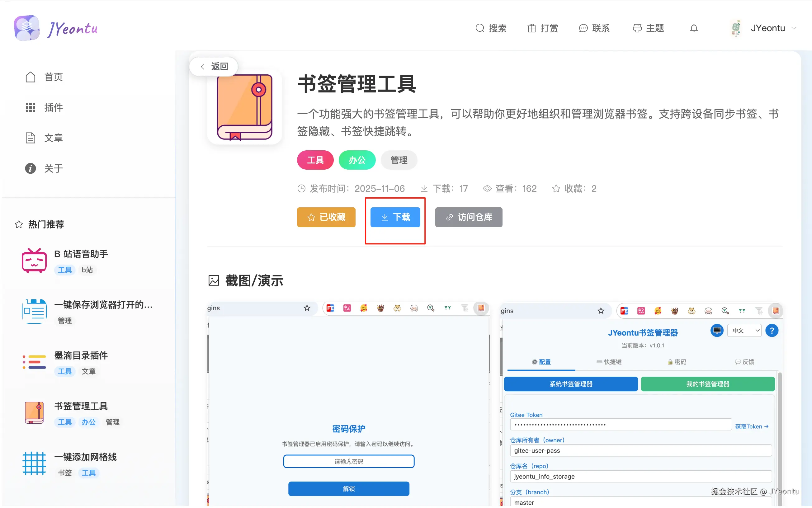812x508 pixels.
Task: Click the 打赏 gift icon in header
Action: pyautogui.click(x=531, y=28)
